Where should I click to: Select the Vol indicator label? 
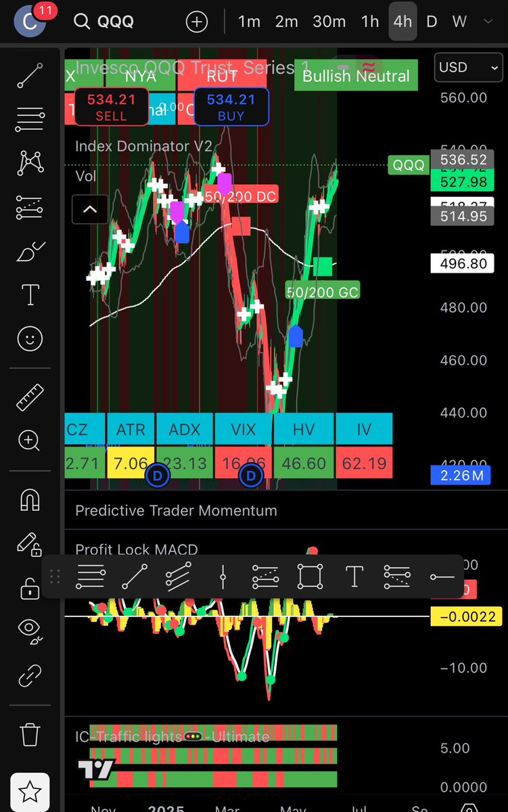point(86,176)
